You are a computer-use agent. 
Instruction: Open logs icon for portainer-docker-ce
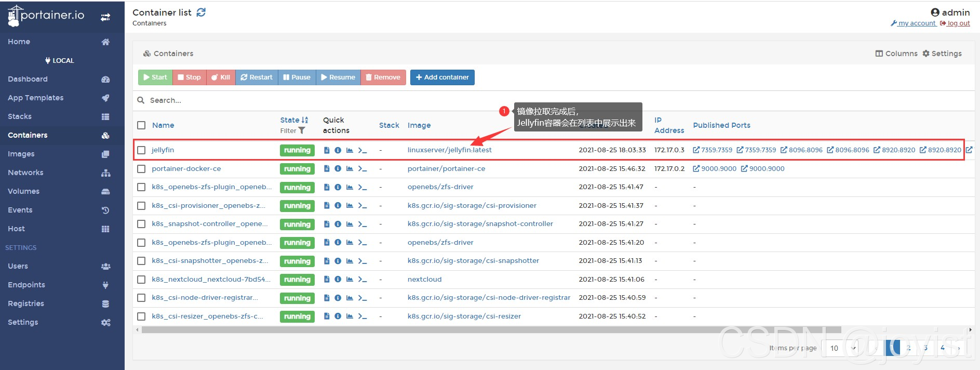327,169
